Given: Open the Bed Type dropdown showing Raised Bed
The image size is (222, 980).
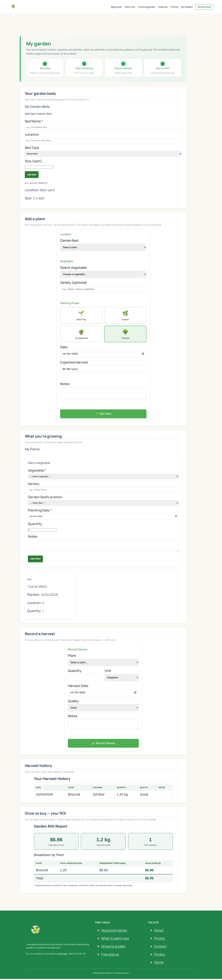Looking at the screenshot, I should tap(103, 154).
